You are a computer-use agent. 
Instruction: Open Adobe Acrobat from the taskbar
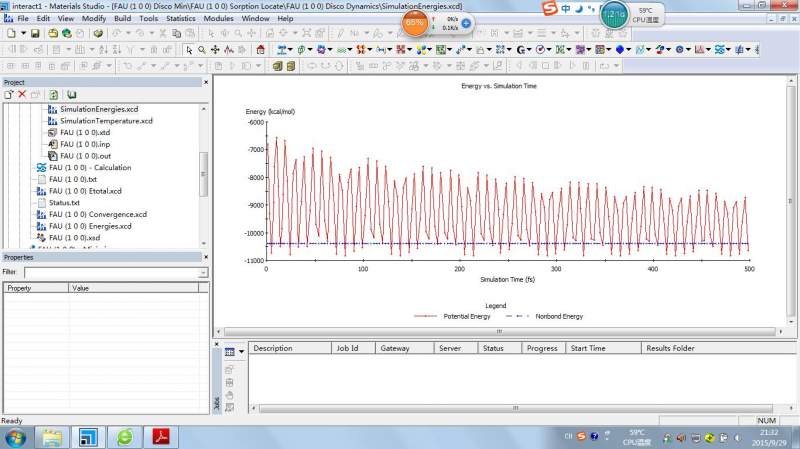160,436
